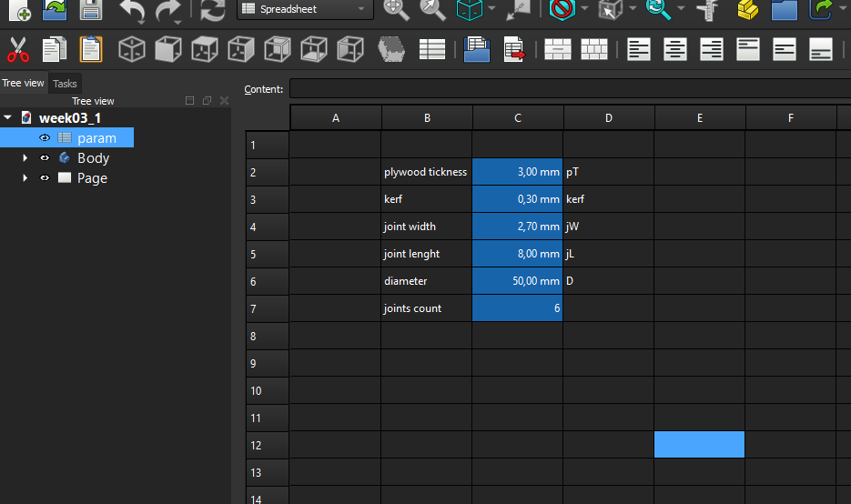Select row 12 header
This screenshot has width=851, height=504.
(267, 446)
